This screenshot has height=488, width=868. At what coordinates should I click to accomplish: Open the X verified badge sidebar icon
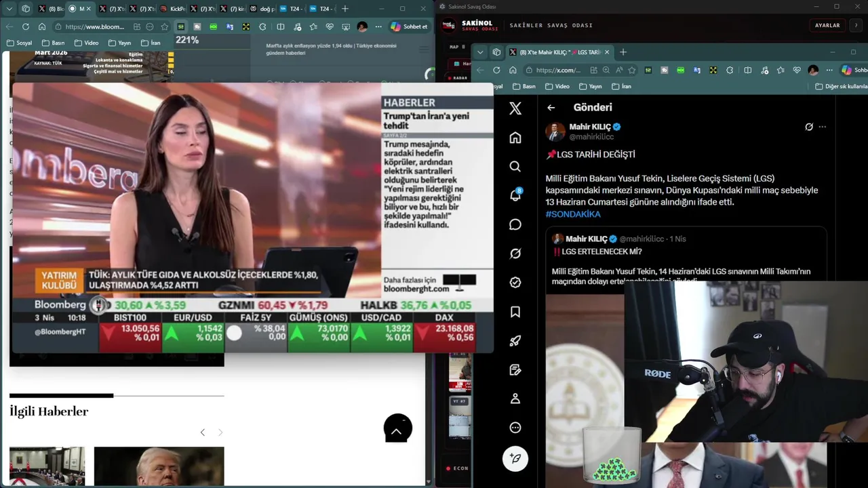(515, 283)
